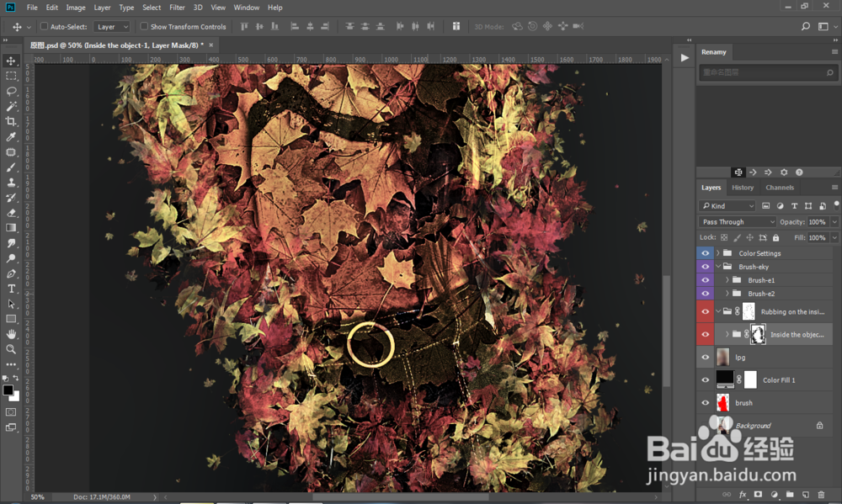Select the Magic Wand tool
This screenshot has height=504, width=842.
[x=11, y=106]
